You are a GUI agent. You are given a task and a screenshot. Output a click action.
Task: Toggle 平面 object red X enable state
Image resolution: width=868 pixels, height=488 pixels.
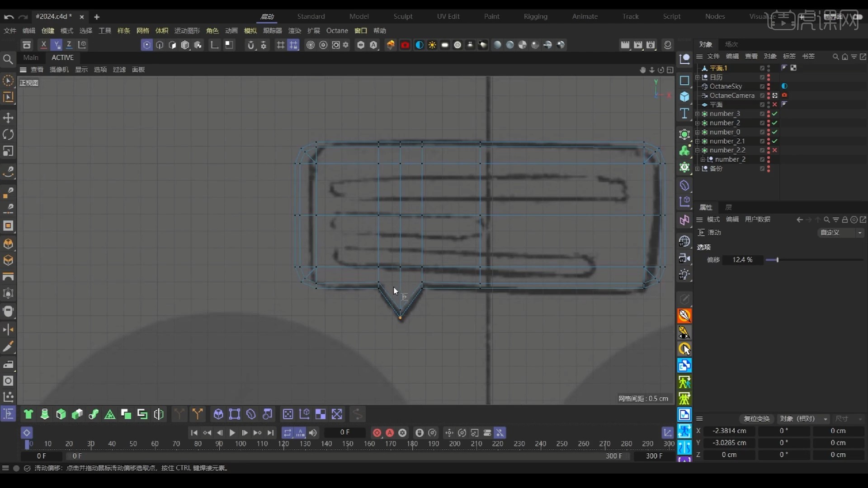point(775,104)
